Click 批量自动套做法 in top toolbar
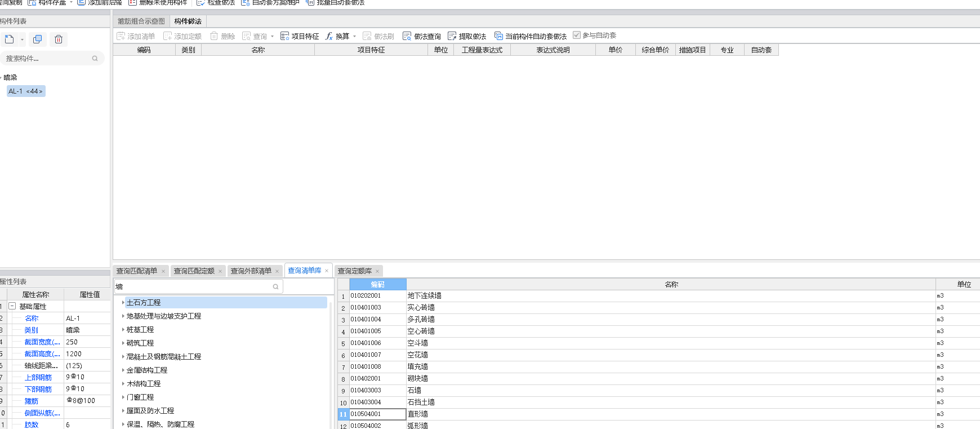The image size is (980, 429). pyautogui.click(x=335, y=3)
